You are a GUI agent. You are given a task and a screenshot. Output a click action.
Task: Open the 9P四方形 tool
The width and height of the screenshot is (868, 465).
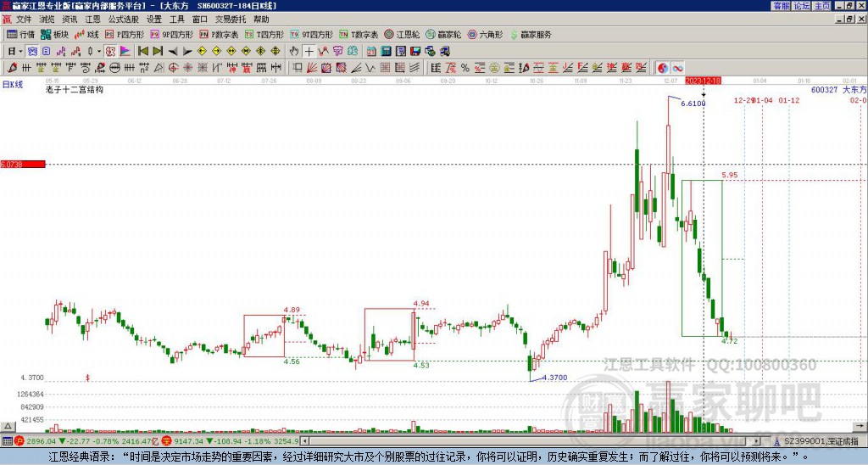coord(172,34)
